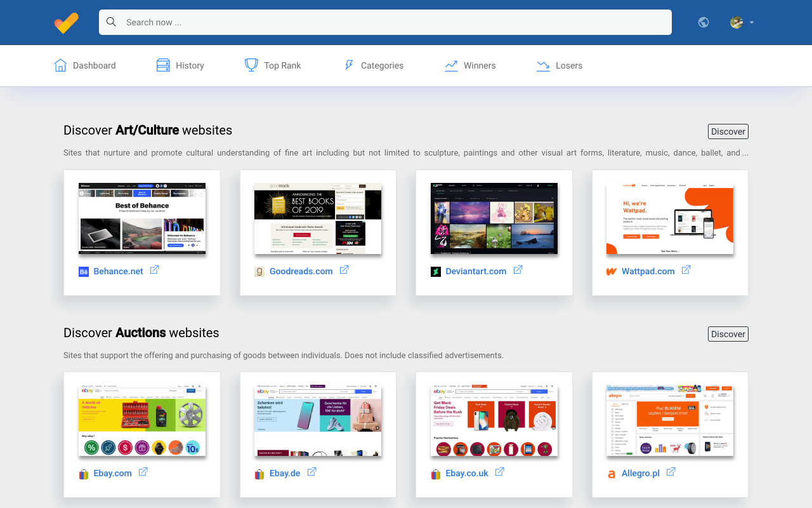Image resolution: width=812 pixels, height=508 pixels.
Task: Open the Ebay.de homepage thumbnail
Action: (318, 420)
